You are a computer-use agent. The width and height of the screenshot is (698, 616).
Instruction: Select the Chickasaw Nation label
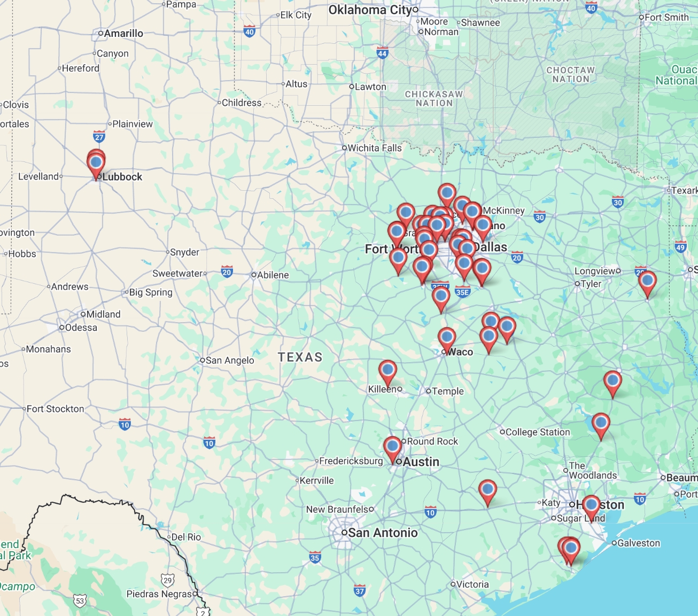pos(434,98)
